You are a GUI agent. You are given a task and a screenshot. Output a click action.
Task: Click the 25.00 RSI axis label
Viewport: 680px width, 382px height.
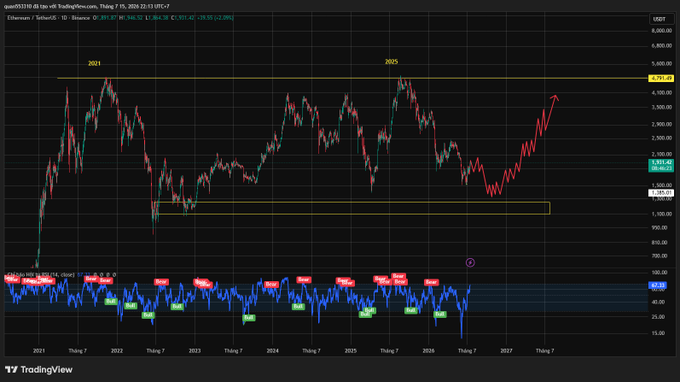[658, 317]
